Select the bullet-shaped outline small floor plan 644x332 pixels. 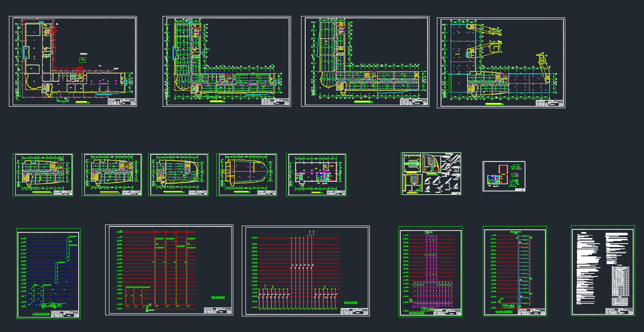pos(247,174)
